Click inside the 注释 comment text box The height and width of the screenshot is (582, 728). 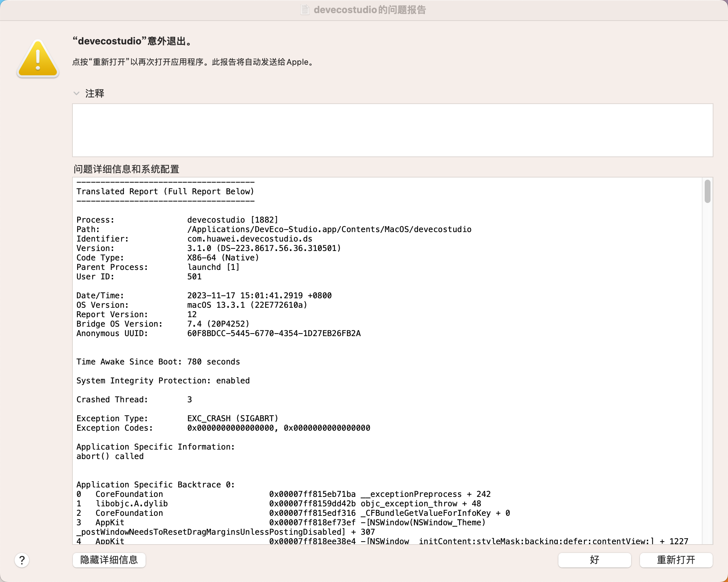coord(393,130)
